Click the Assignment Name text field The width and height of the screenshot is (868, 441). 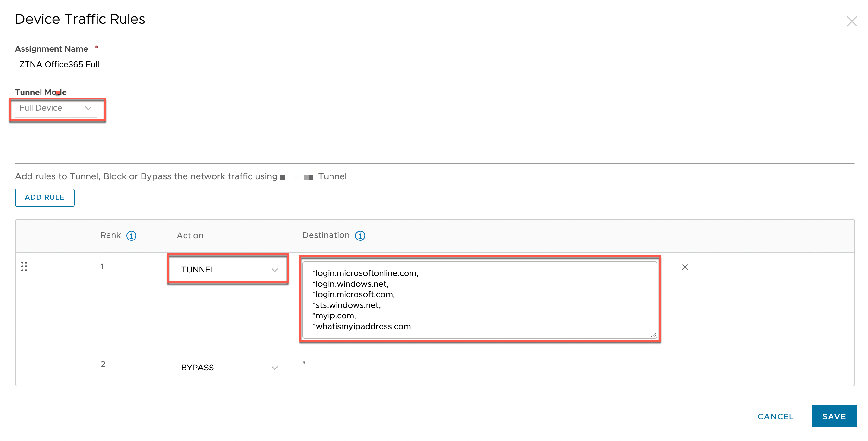66,64
